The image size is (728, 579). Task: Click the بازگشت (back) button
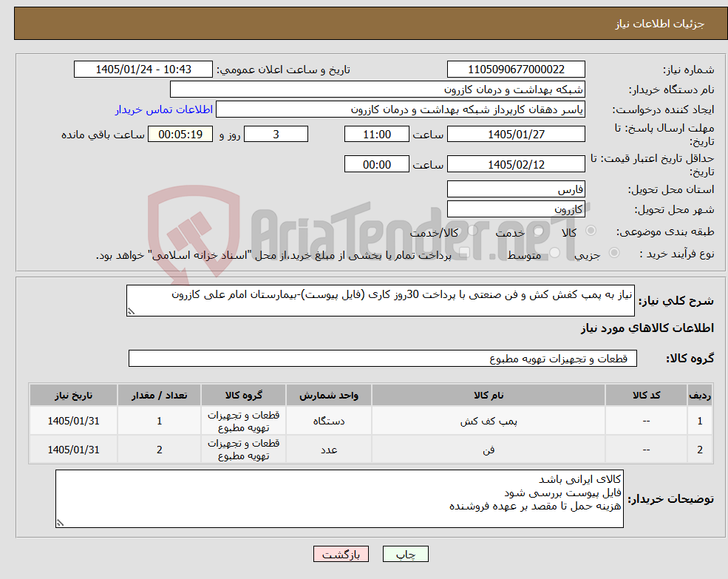pyautogui.click(x=341, y=554)
